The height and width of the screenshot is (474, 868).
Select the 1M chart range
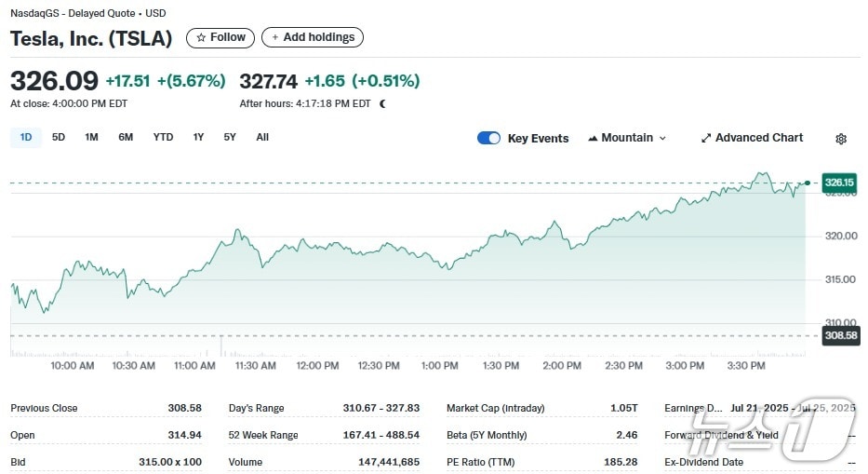(x=91, y=137)
